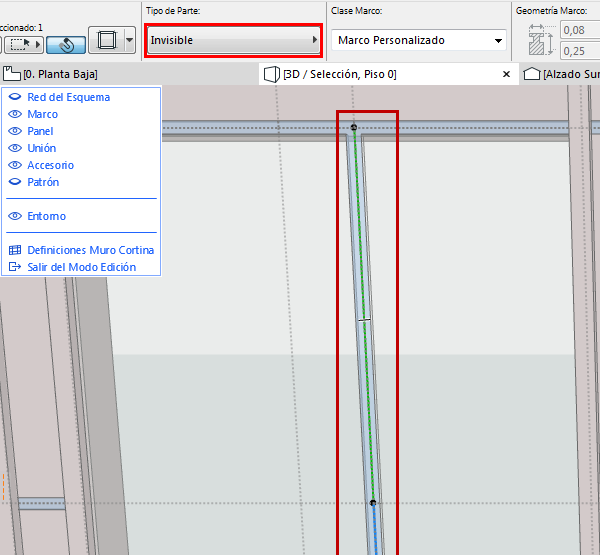
Task: Click the Unión eye icon
Action: pyautogui.click(x=15, y=148)
